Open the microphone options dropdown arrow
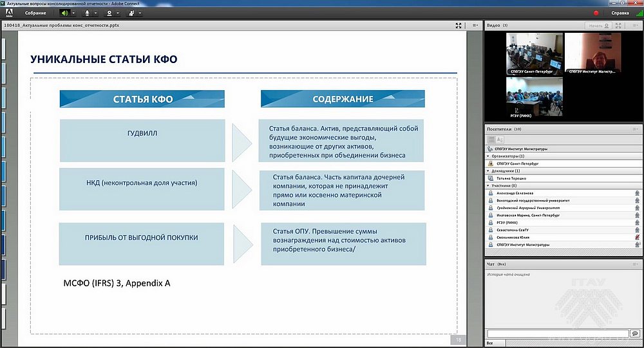 click(96, 13)
